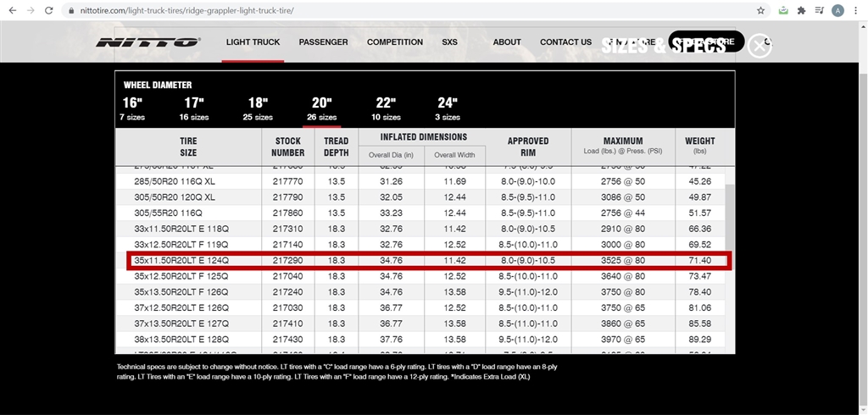Open the green envelope browser extension
Screen dimensions: 868x415
(x=782, y=10)
